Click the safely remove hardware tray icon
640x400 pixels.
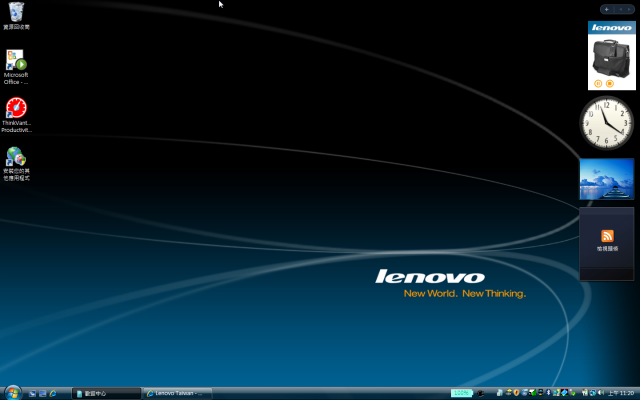coord(572,393)
